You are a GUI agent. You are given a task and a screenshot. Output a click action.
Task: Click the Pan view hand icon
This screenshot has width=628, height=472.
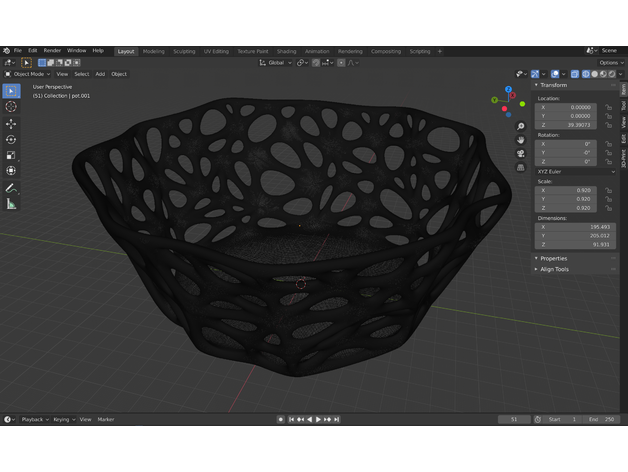point(520,140)
